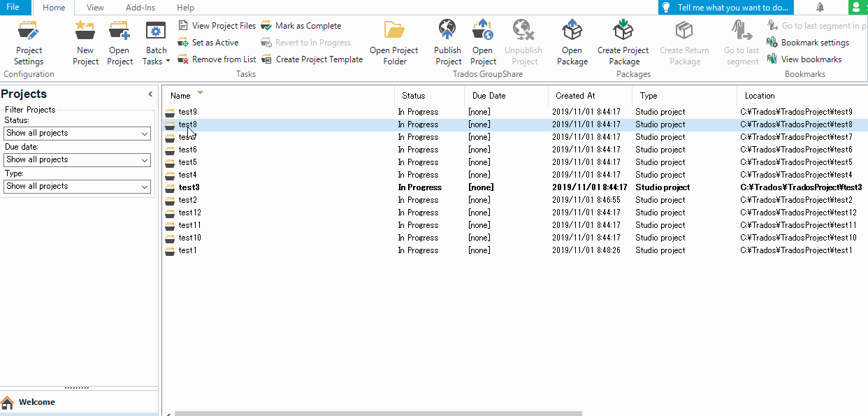Click Open Project in Trados GroupShare group
Image resolution: width=868 pixels, height=416 pixels.
point(483,43)
